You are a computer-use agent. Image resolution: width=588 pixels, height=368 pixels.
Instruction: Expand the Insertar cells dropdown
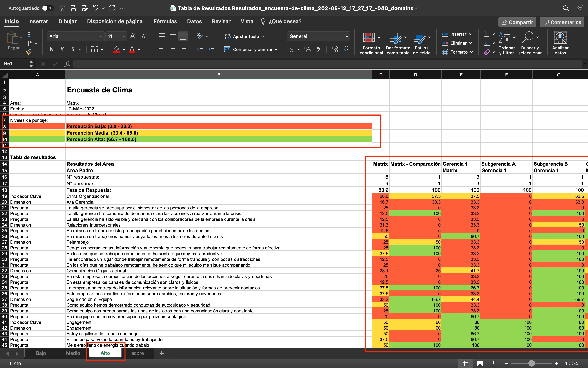pyautogui.click(x=470, y=34)
